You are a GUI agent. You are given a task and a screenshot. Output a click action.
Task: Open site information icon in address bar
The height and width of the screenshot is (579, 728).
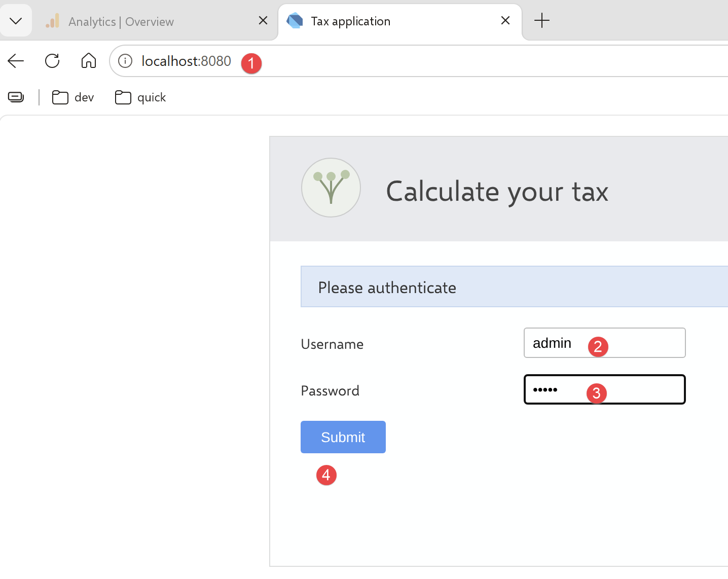click(x=125, y=61)
